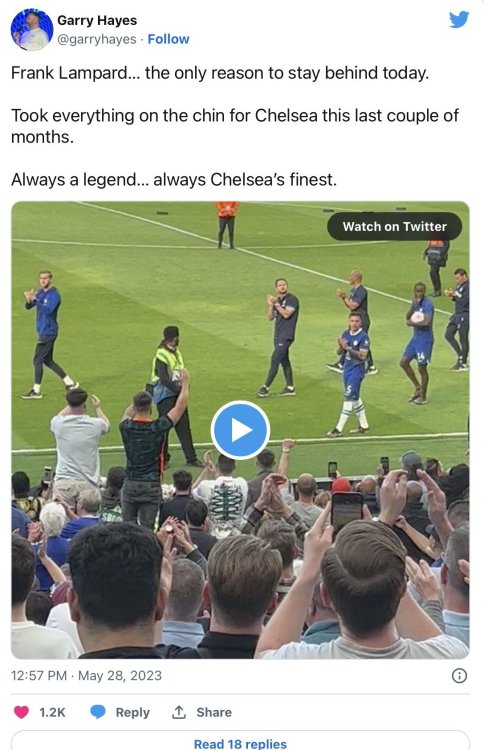Open Read 18 replies link
484x750 pixels.
pyautogui.click(x=240, y=743)
